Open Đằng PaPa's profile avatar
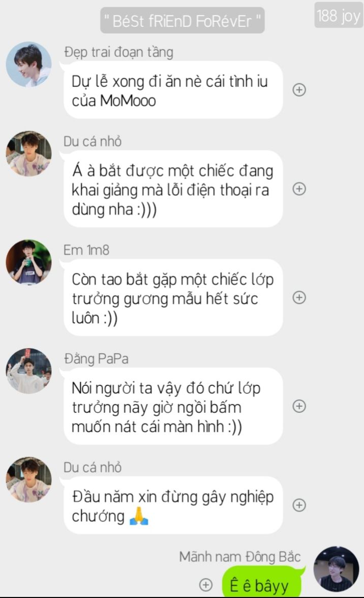364x598 pixels. [28, 371]
